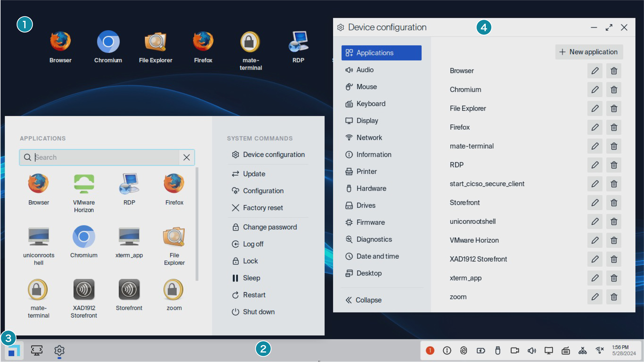The height and width of the screenshot is (362, 644).
Task: Click the red notification badge in tray
Action: [430, 350]
